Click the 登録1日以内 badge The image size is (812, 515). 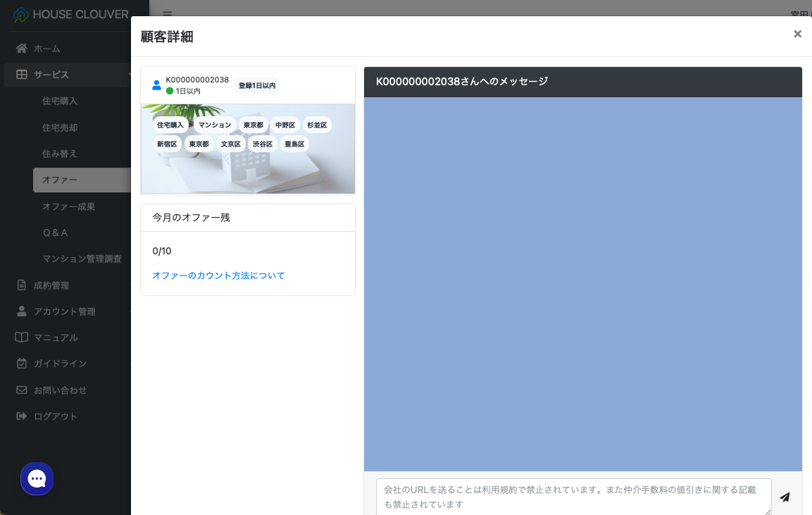[256, 85]
